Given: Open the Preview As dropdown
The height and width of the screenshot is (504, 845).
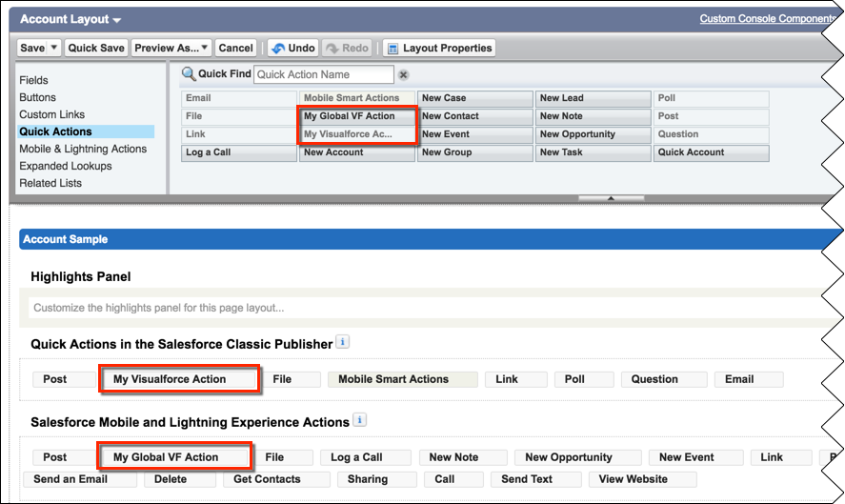Looking at the screenshot, I should click(x=171, y=48).
